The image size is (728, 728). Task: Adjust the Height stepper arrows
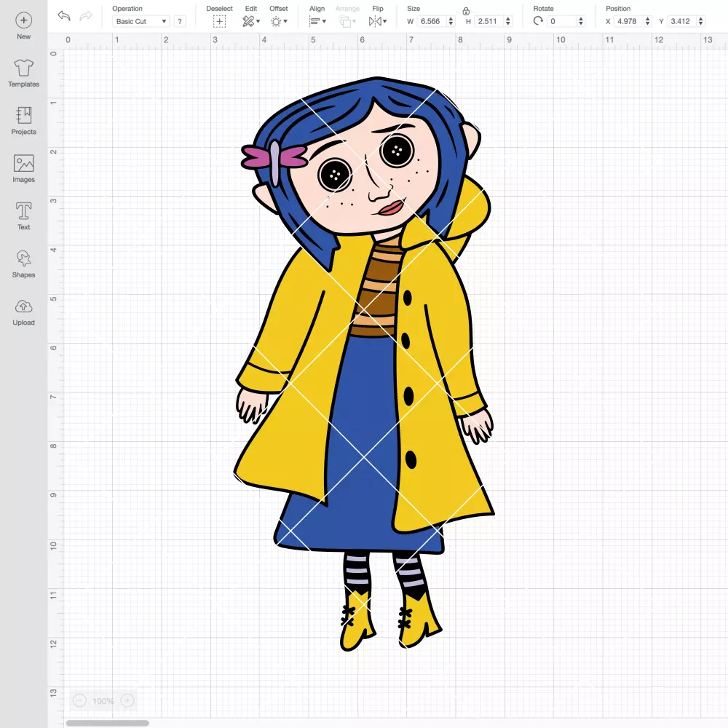coord(508,21)
